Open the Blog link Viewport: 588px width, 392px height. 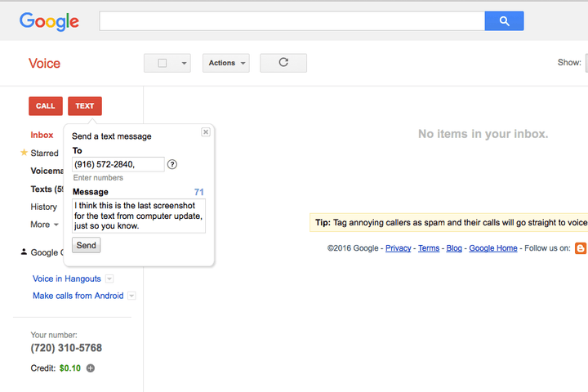coord(454,248)
